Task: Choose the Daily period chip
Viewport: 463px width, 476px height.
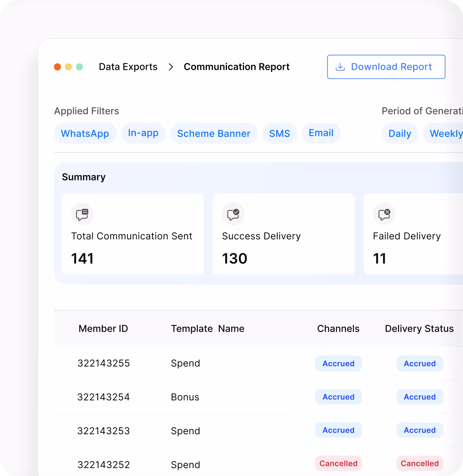Action: coord(400,133)
